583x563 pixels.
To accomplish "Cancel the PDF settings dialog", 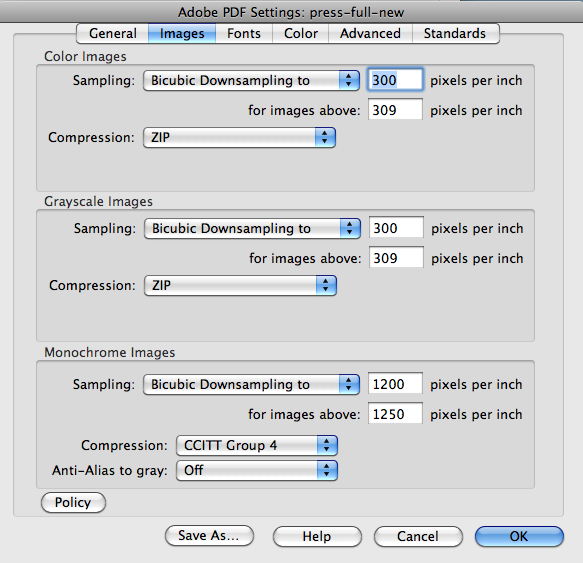I will pyautogui.click(x=418, y=536).
